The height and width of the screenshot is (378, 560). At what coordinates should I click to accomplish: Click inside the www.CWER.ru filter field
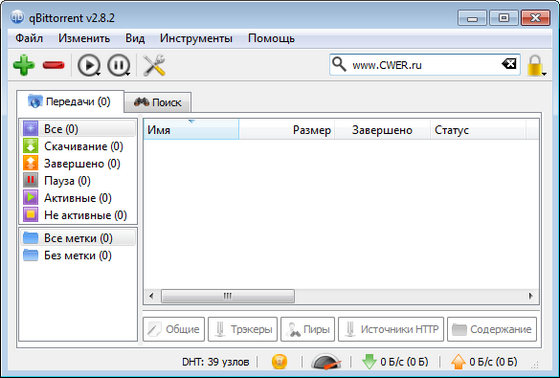click(x=425, y=65)
